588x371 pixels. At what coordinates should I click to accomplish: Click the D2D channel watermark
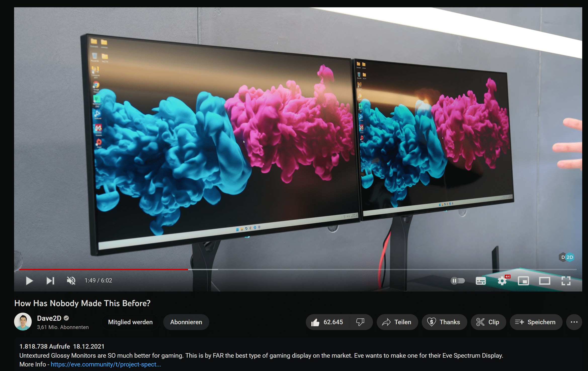(x=567, y=257)
